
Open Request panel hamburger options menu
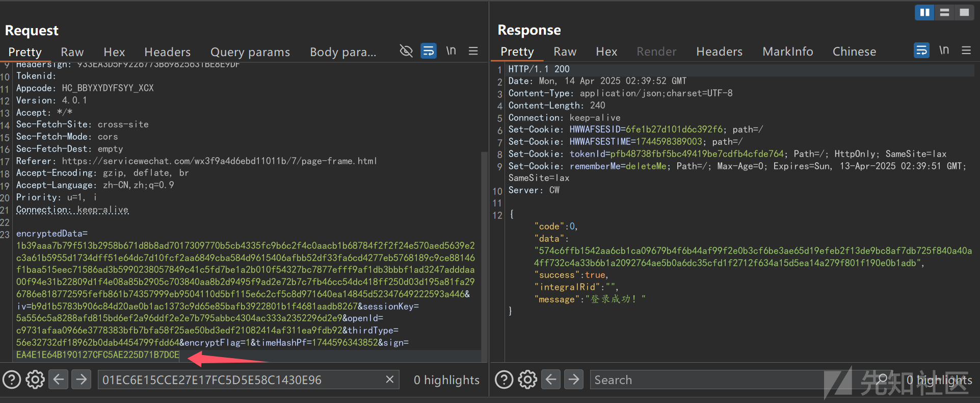[x=473, y=51]
